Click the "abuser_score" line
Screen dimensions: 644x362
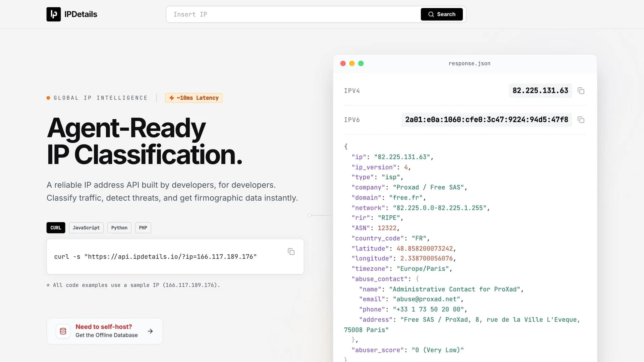point(408,350)
